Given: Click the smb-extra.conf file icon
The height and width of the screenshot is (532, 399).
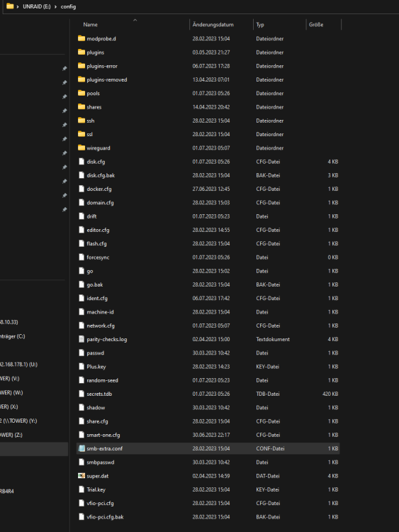Looking at the screenshot, I should point(82,448).
